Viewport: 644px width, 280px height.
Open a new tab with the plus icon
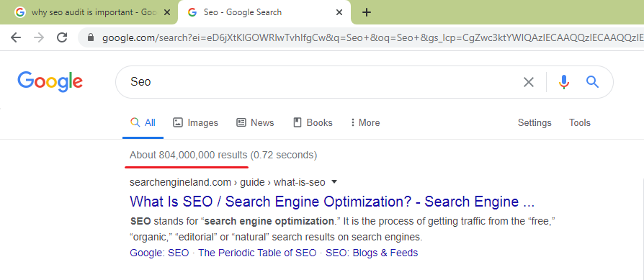coord(367,12)
